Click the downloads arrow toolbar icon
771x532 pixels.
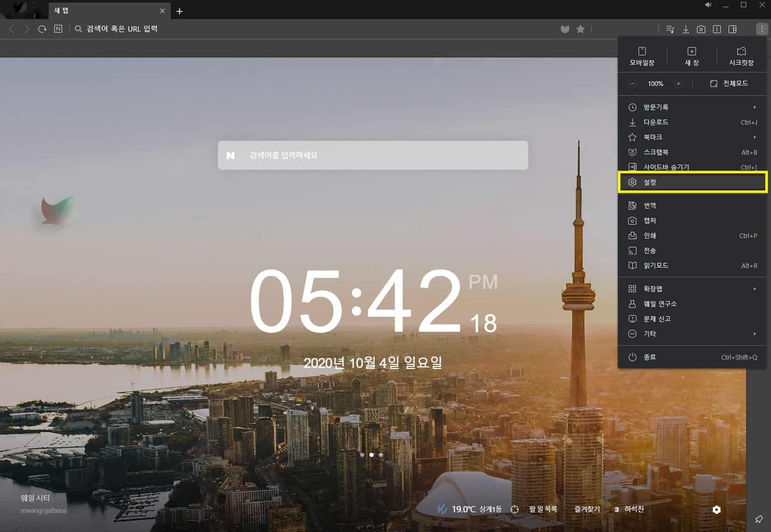tap(686, 29)
